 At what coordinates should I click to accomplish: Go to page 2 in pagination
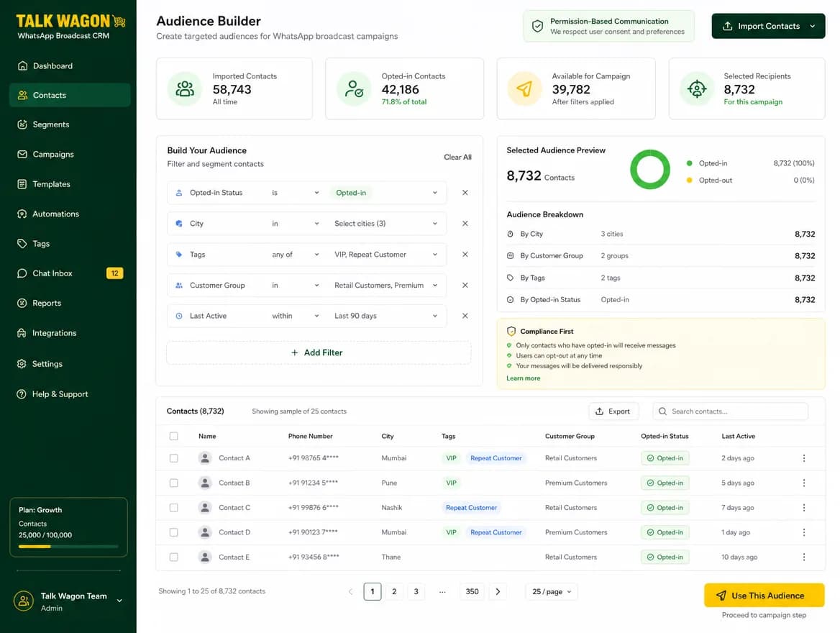[x=394, y=592]
